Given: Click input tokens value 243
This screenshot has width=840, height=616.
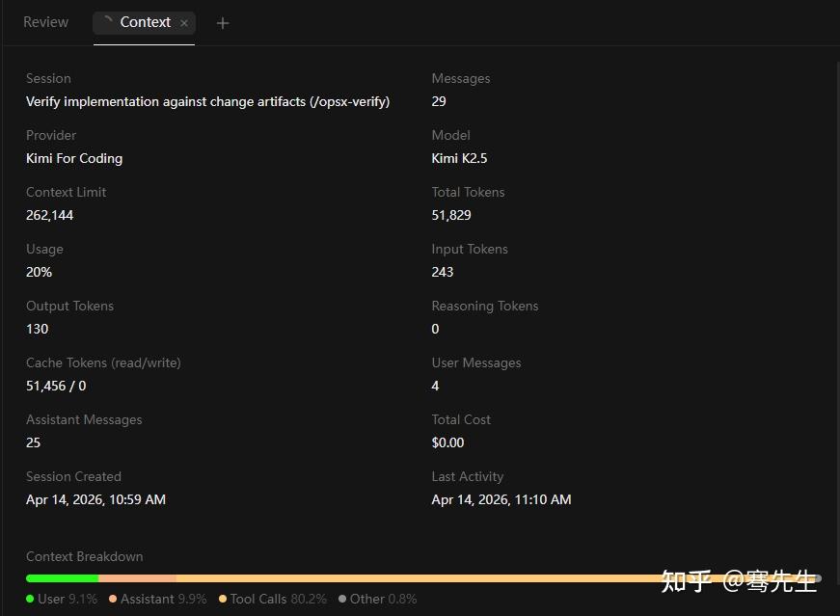Looking at the screenshot, I should 443,272.
